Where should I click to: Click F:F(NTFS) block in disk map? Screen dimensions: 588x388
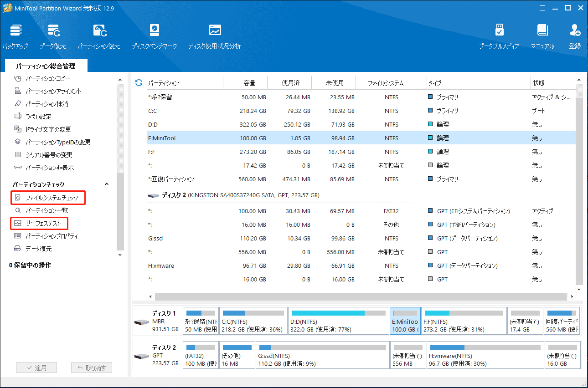(464, 321)
